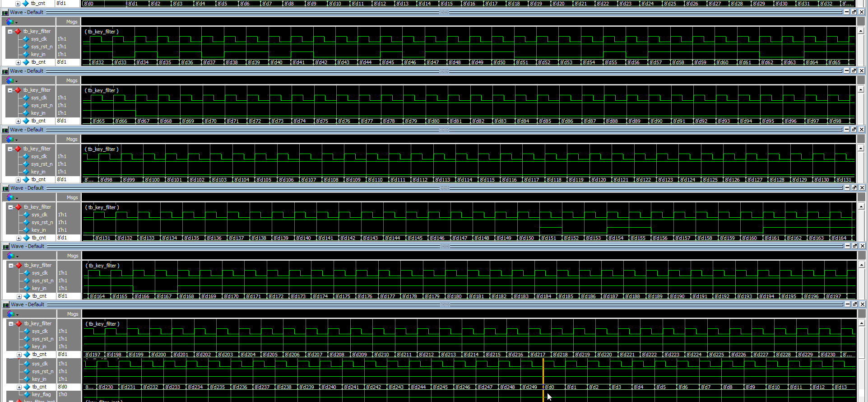Viewport: 868px width, 402px height.
Task: Expand tb_cnt bus in panel starting 8'd164
Action: click(x=19, y=296)
